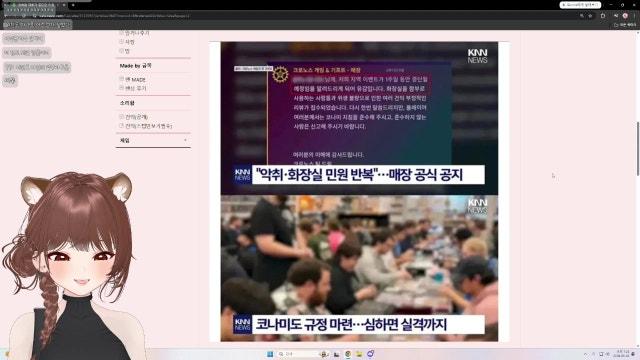This screenshot has height=360, width=640.
Task: Click the page vertical scrollbar thumb
Action: click(x=638, y=148)
